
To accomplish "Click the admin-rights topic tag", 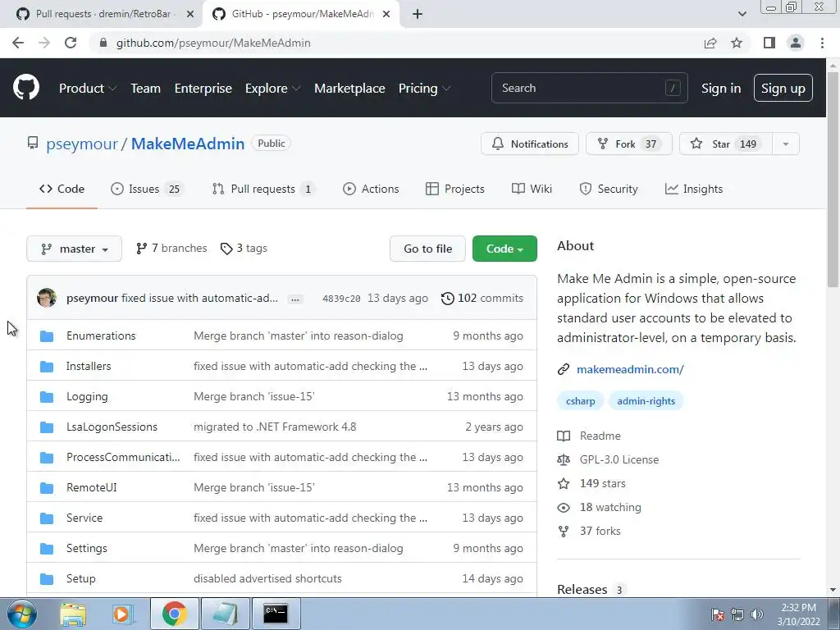I will (646, 401).
